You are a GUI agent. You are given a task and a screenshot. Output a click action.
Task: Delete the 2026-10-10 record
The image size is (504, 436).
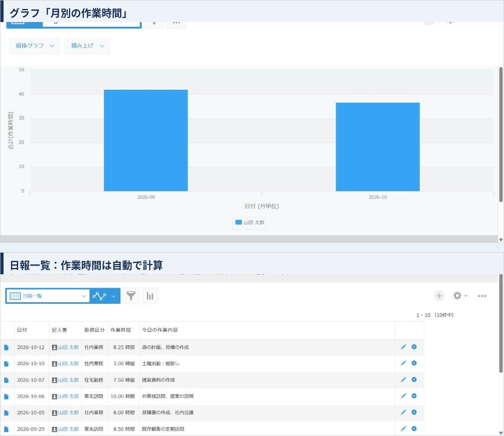414,363
